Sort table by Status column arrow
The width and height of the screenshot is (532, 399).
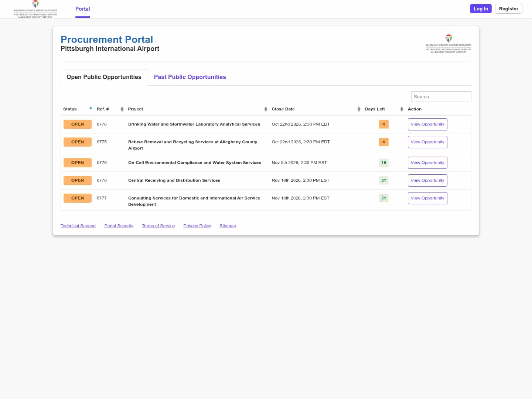pos(91,108)
